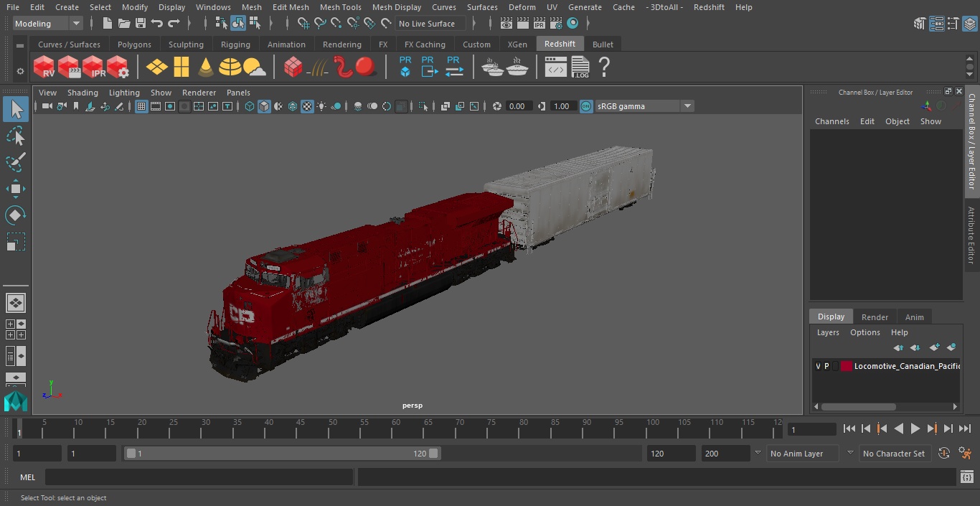Open a scene with folder icon

point(124,24)
